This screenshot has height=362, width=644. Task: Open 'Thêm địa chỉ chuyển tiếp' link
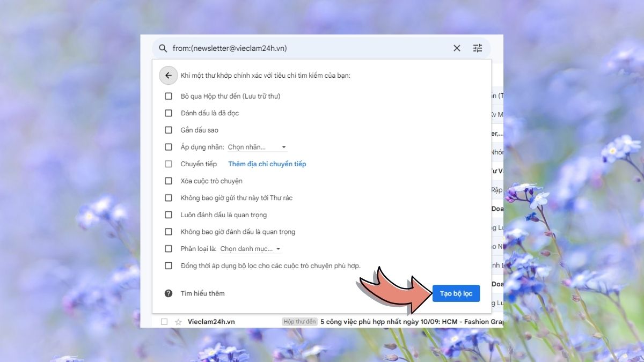click(267, 164)
